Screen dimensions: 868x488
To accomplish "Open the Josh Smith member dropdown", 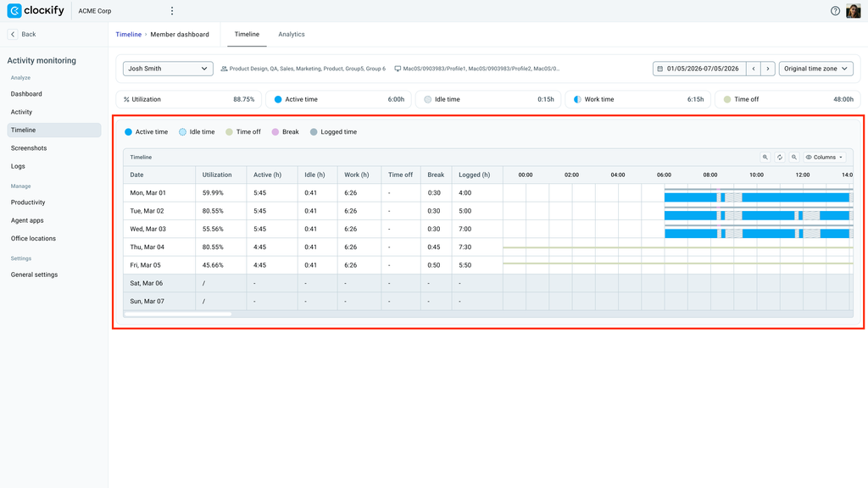I will coord(168,69).
